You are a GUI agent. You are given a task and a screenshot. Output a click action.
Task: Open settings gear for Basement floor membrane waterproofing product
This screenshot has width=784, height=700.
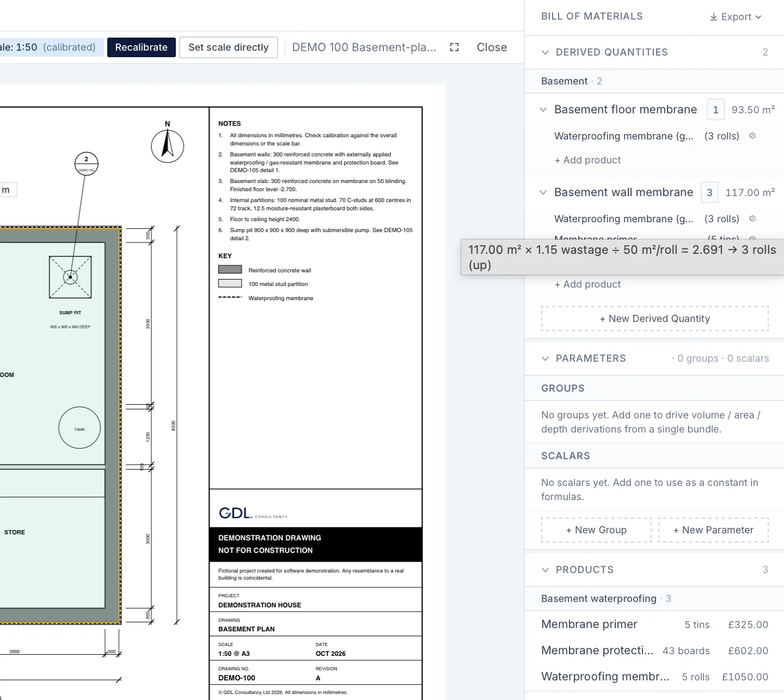752,136
